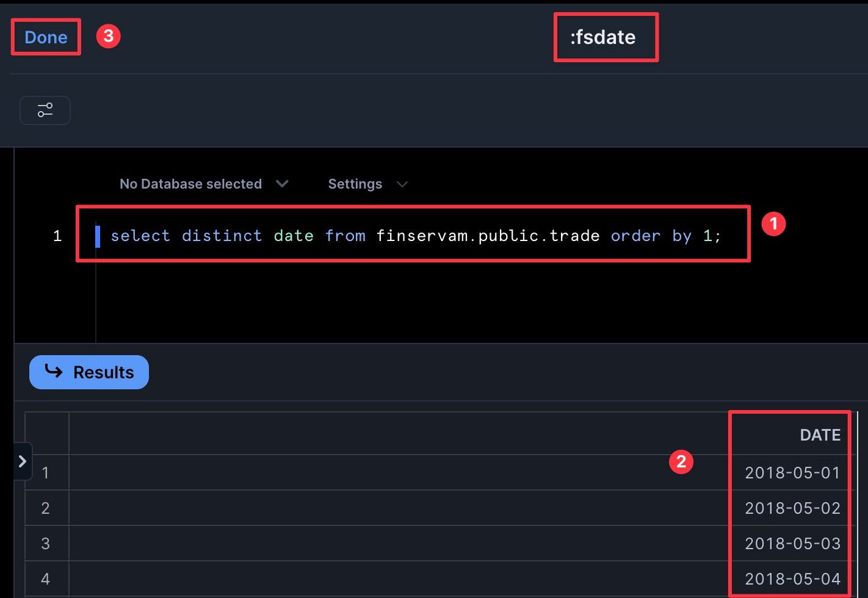Click the 2018-05-04 date cell
868x598 pixels.
coord(792,578)
